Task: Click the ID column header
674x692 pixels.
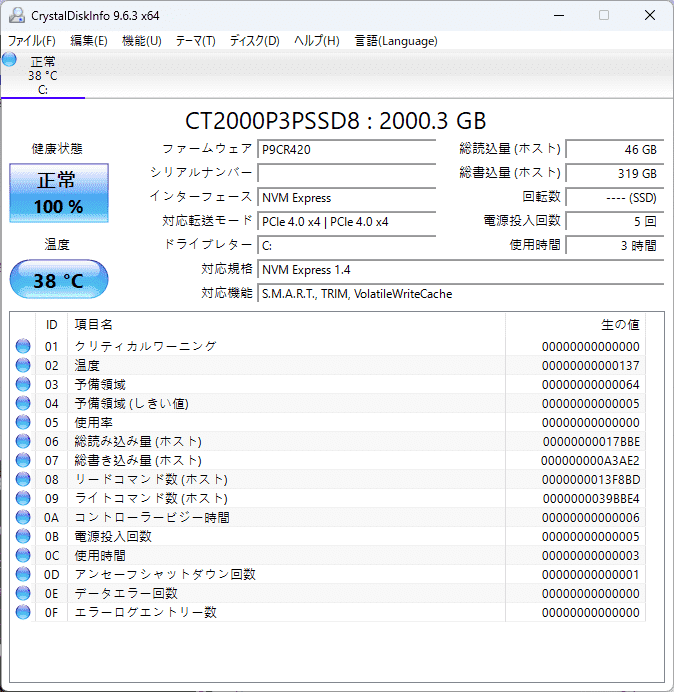Action: 52,325
